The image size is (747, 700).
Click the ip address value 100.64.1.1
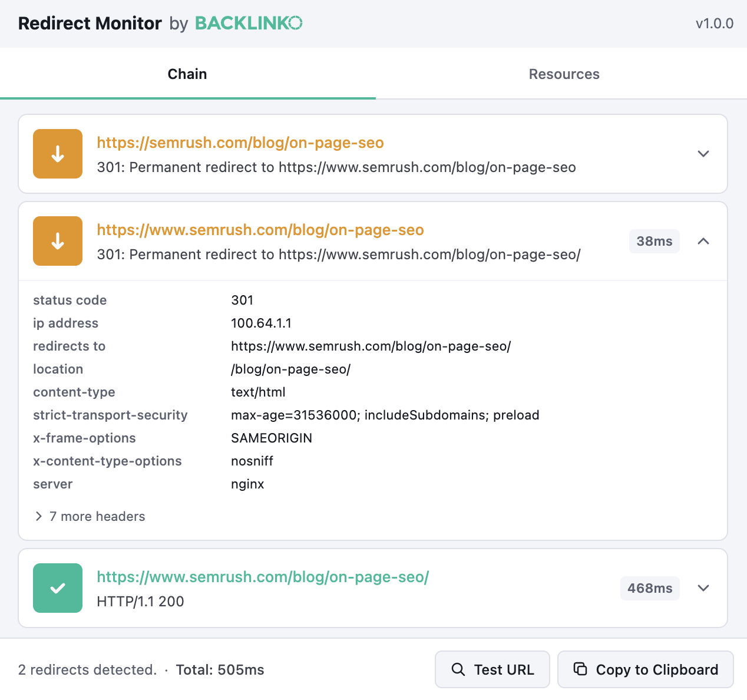coord(261,323)
